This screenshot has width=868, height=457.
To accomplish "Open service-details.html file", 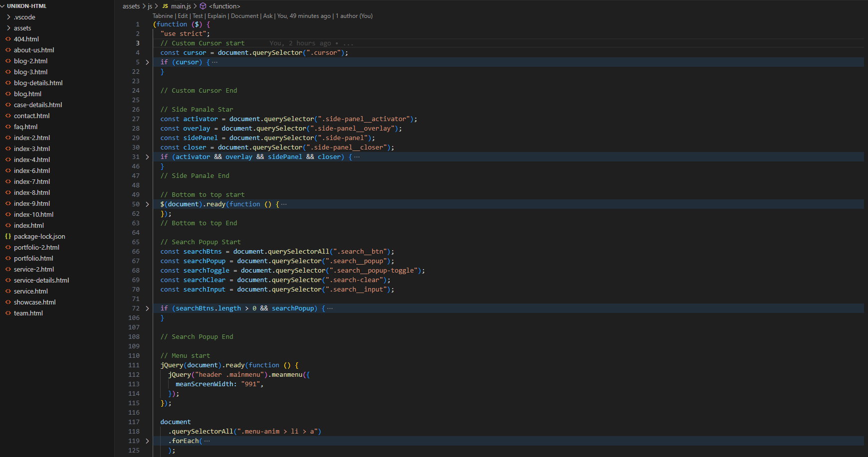I will pos(41,280).
